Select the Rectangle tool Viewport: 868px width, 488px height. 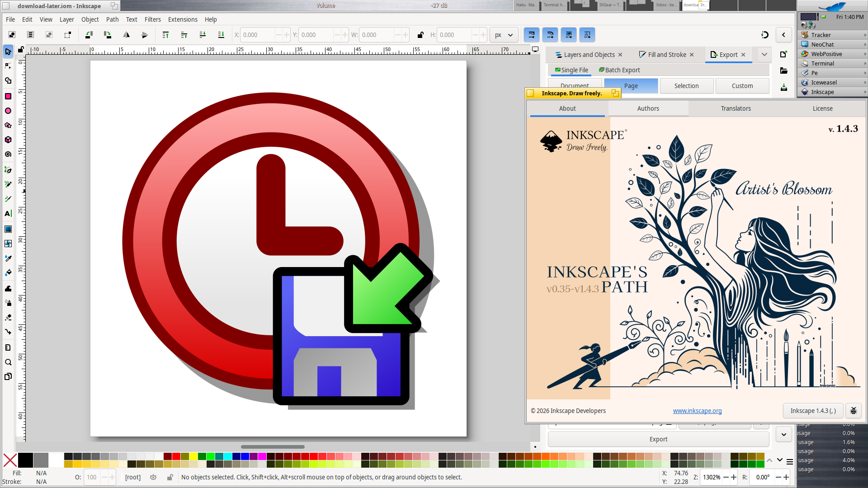coord(8,96)
